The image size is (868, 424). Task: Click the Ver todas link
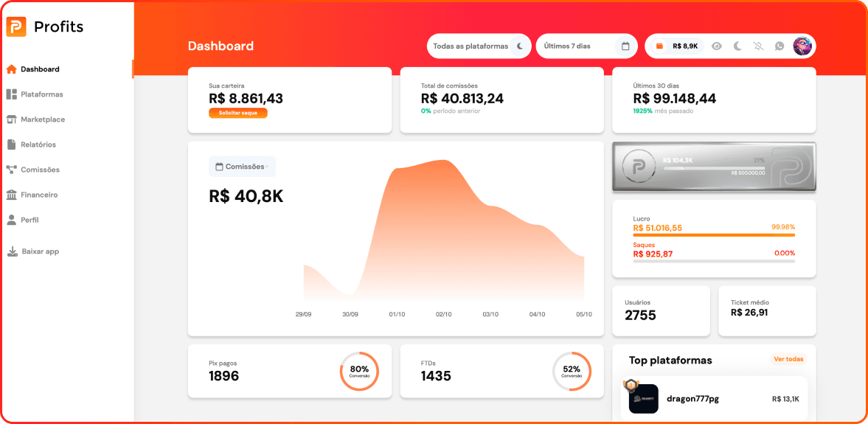click(788, 359)
